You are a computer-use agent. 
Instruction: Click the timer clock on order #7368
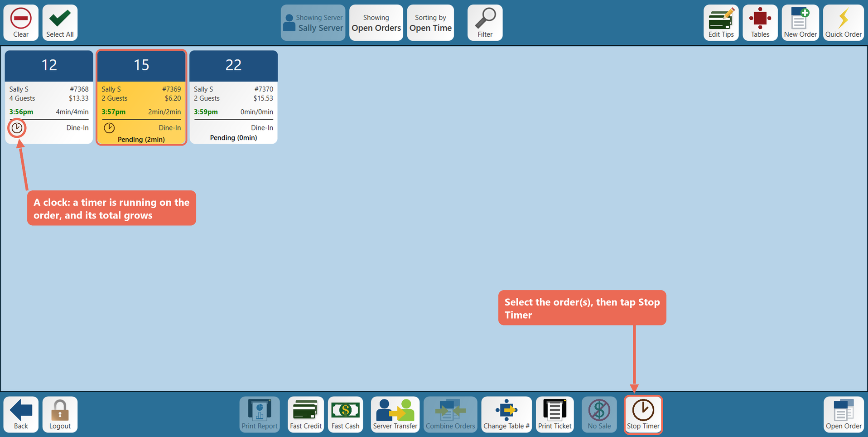click(x=17, y=128)
